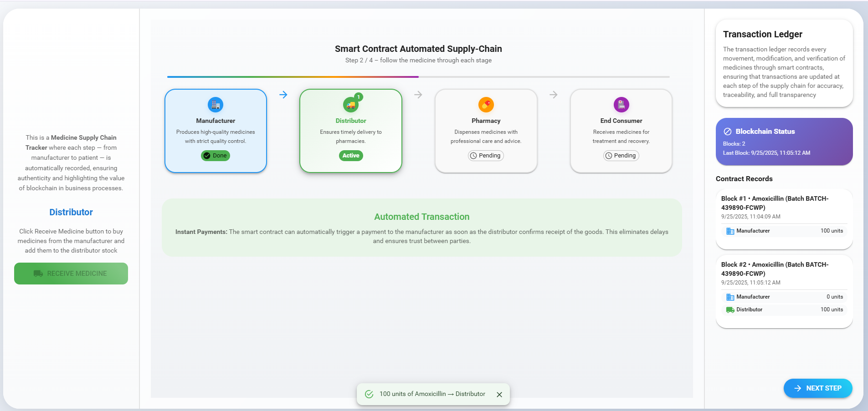Dismiss the Amoxicillin notification toast
The height and width of the screenshot is (411, 868).
pyautogui.click(x=499, y=395)
